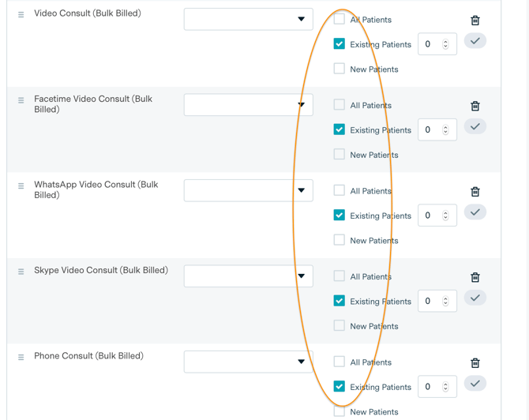Click trash icon for Phone Consult
This screenshot has width=529, height=420.
[475, 363]
